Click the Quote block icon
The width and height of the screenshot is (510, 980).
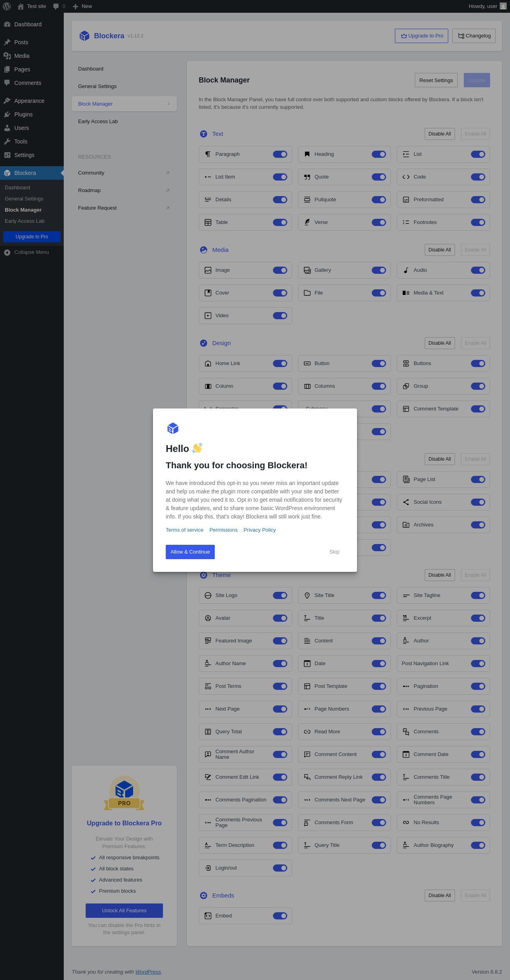307,177
